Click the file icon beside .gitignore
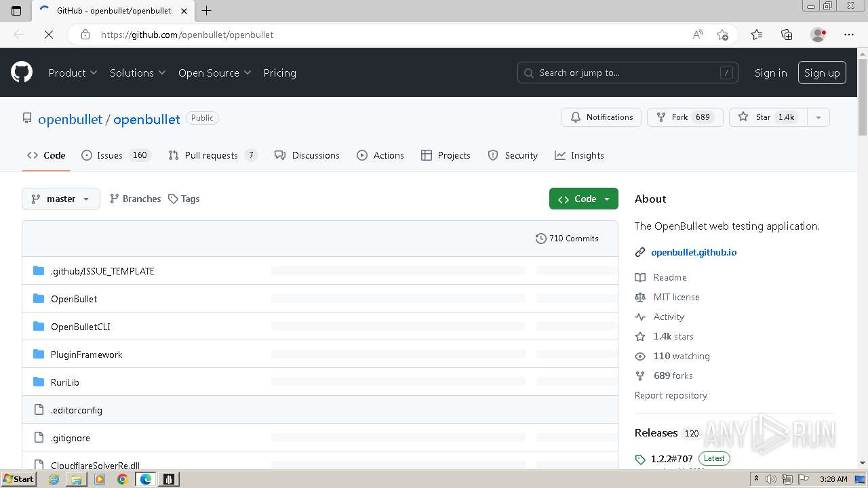The image size is (868, 488). [39, 438]
